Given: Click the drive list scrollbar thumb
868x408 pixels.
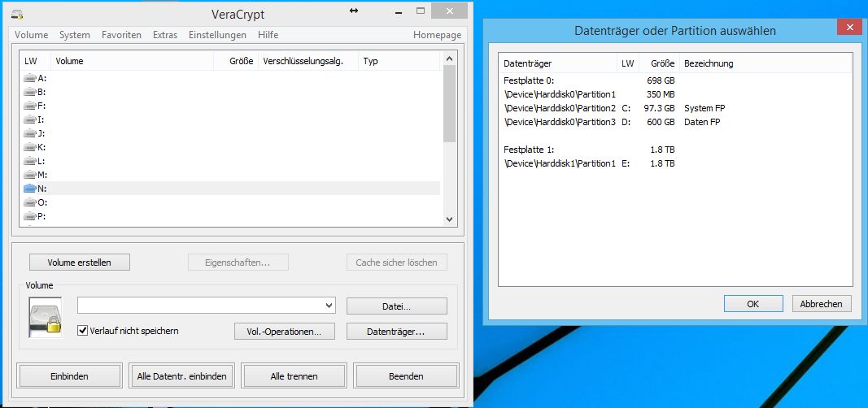Looking at the screenshot, I should [x=449, y=103].
